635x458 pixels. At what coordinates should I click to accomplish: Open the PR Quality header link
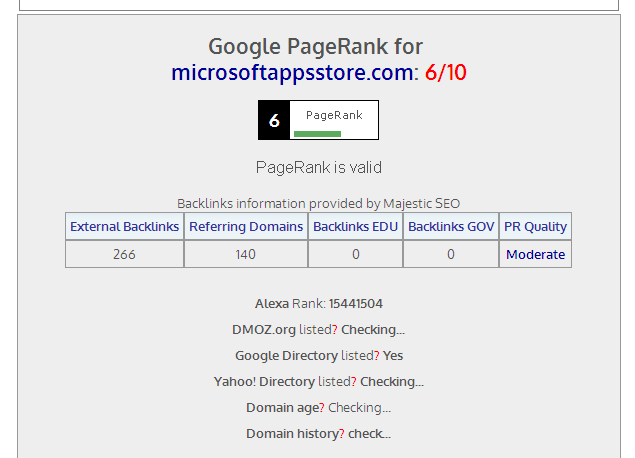pyautogui.click(x=535, y=226)
